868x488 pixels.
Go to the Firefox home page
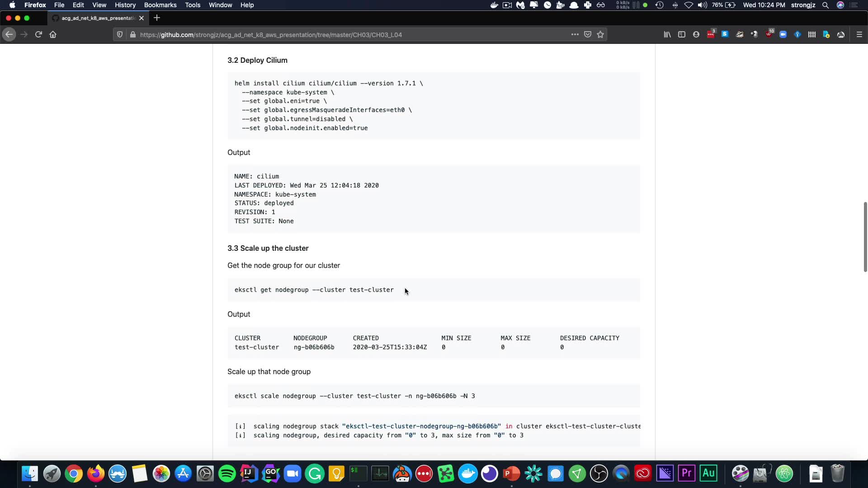(53, 34)
